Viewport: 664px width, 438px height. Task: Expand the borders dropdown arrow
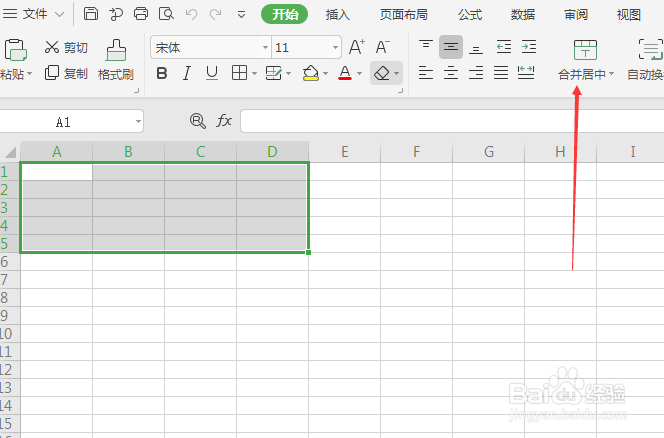[254, 74]
